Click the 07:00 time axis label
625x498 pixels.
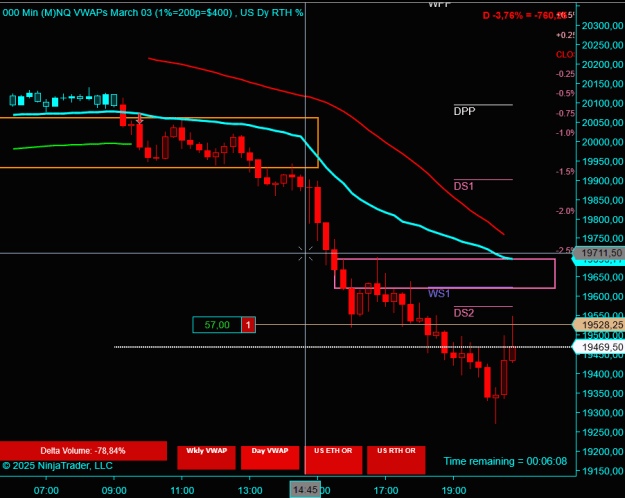[46, 490]
